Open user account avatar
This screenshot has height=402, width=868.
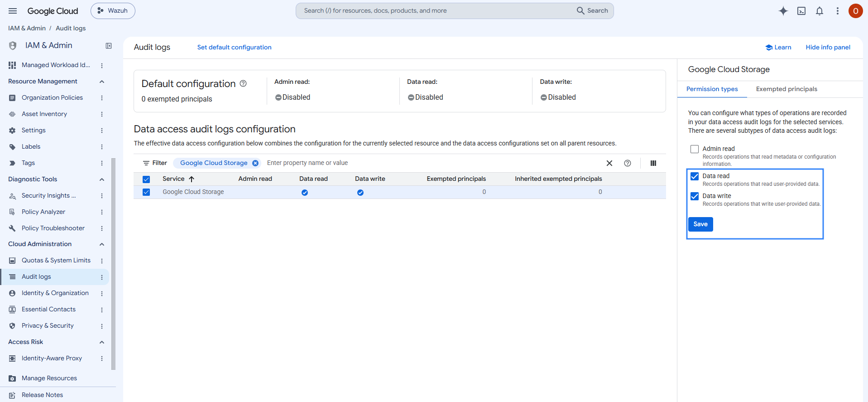(855, 11)
